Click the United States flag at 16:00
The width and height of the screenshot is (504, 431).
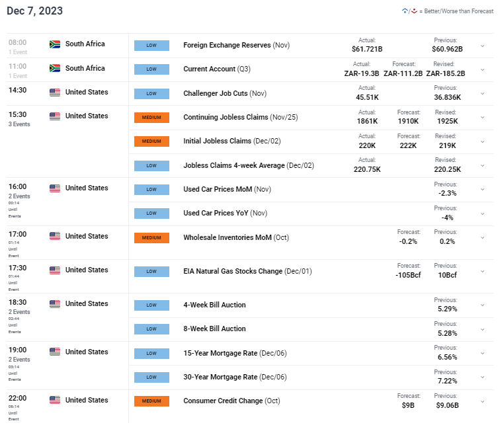pos(55,188)
